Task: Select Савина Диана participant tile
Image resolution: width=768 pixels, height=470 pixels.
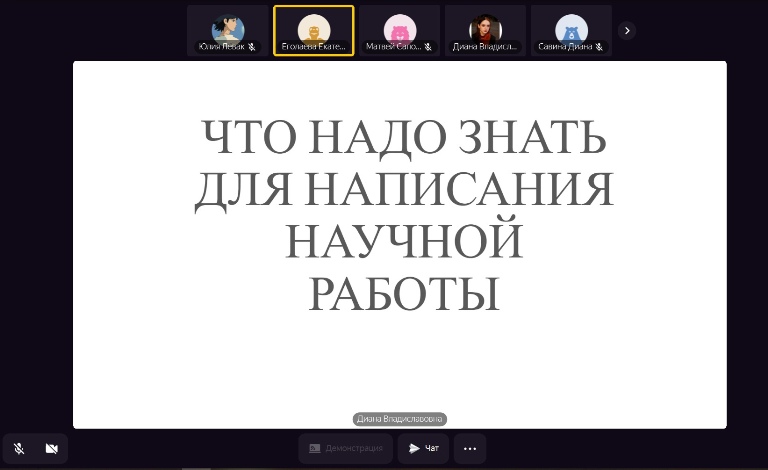Action: pyautogui.click(x=571, y=30)
